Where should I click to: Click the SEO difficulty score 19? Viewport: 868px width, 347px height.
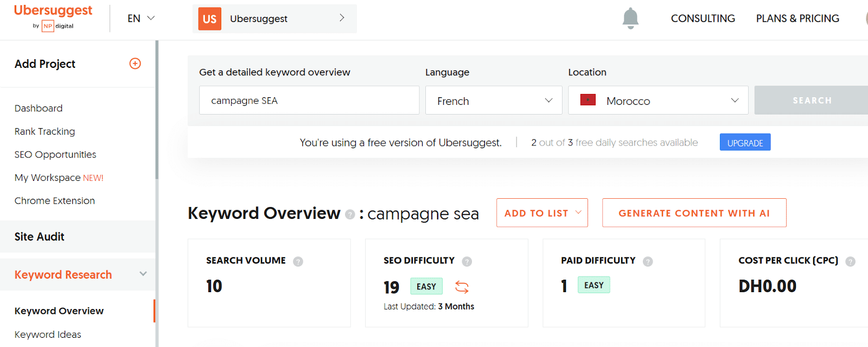click(x=391, y=287)
